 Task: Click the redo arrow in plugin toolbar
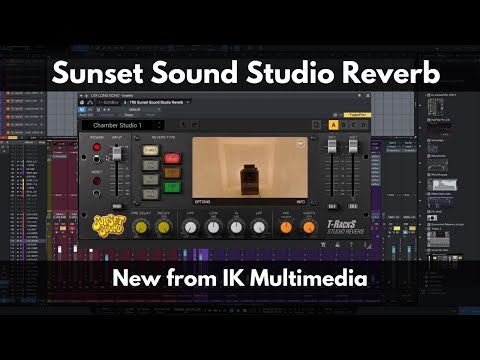pyautogui.click(x=195, y=125)
